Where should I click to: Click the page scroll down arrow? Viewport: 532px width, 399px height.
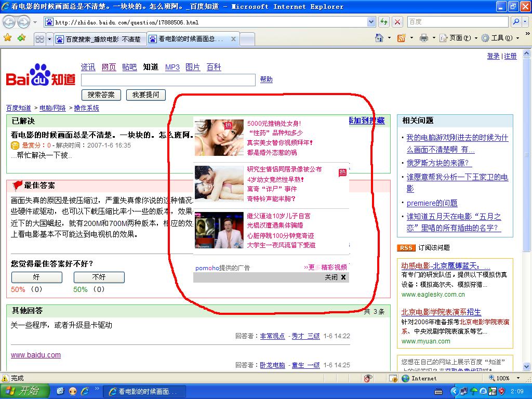tap(527, 366)
